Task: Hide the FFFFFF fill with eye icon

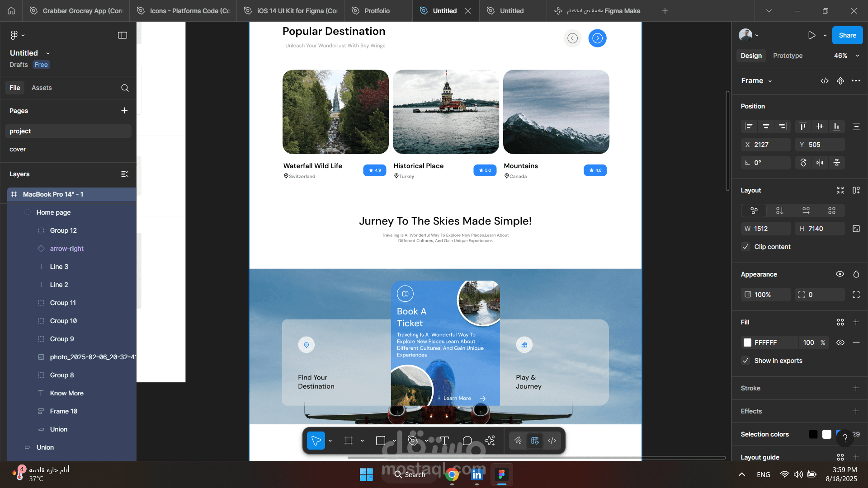Action: coord(840,343)
